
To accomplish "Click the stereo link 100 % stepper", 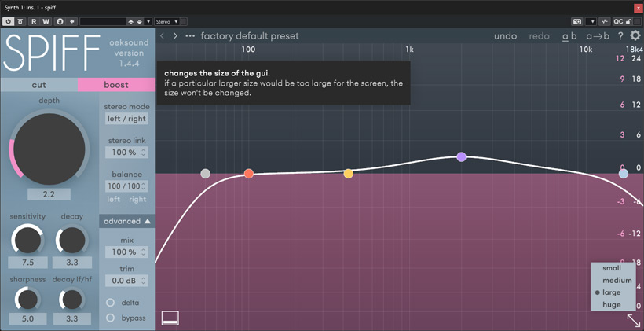I will [x=126, y=153].
